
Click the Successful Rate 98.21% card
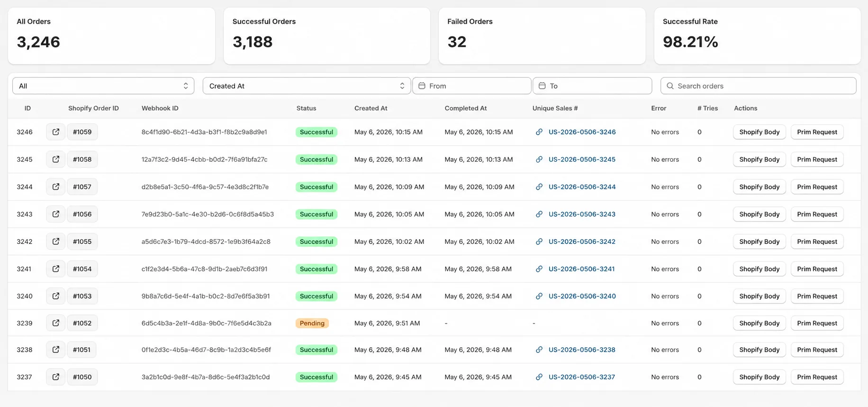tap(757, 36)
